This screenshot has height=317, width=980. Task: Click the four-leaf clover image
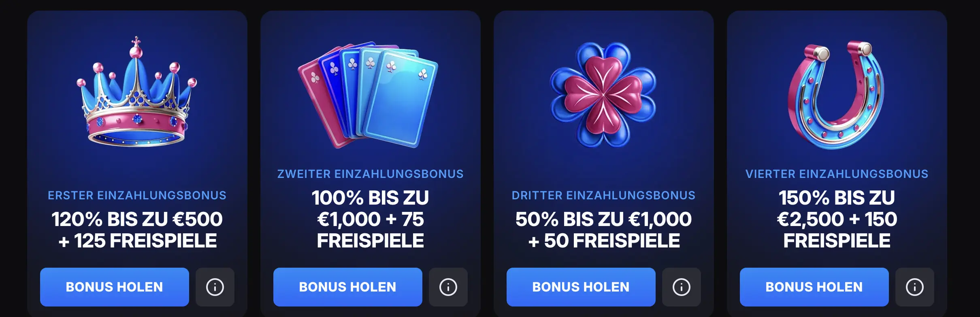603,95
